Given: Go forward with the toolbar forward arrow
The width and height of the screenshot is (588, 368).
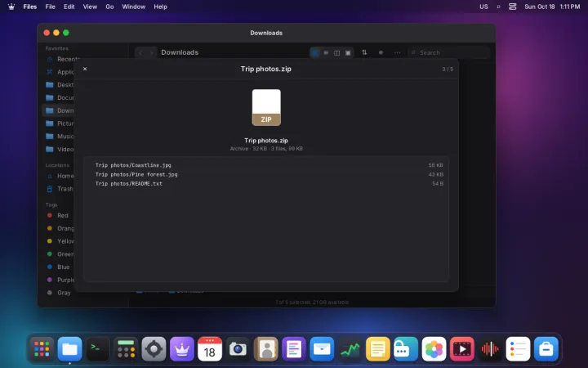Looking at the screenshot, I should [x=152, y=52].
